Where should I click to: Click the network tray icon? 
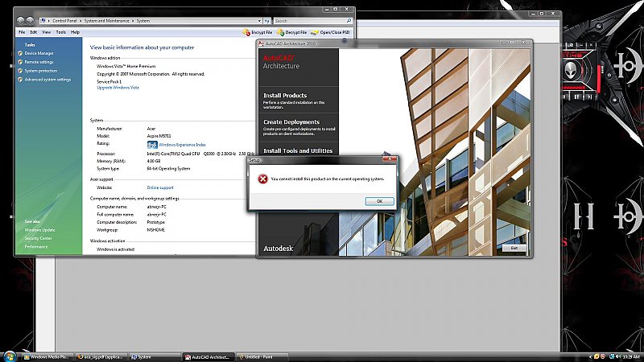[x=612, y=356]
